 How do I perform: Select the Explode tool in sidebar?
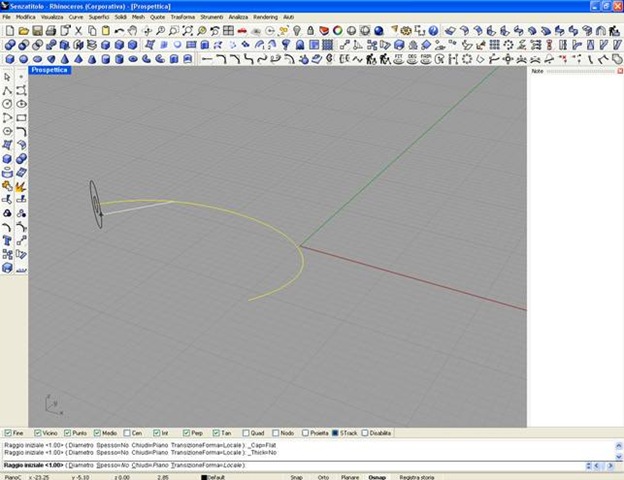tap(21, 186)
